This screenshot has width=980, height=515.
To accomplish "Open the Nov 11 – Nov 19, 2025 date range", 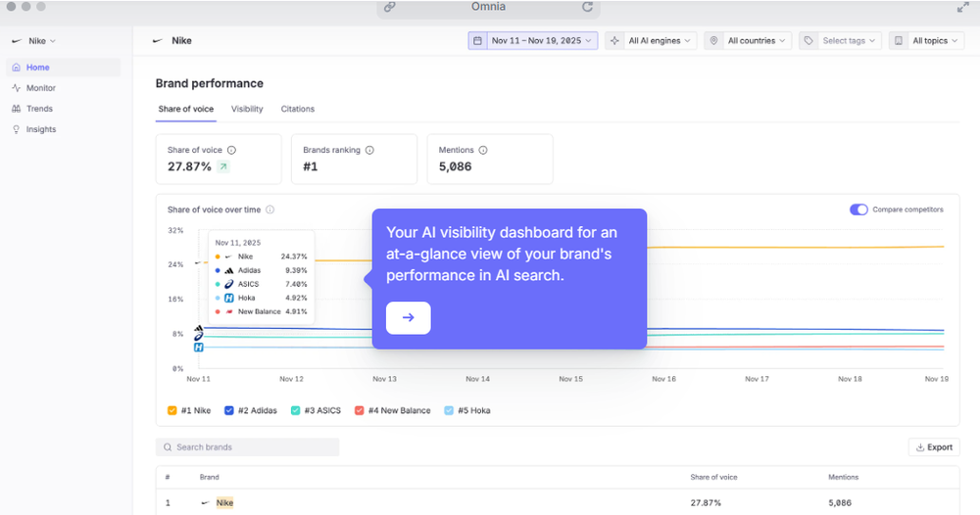I will click(x=533, y=40).
